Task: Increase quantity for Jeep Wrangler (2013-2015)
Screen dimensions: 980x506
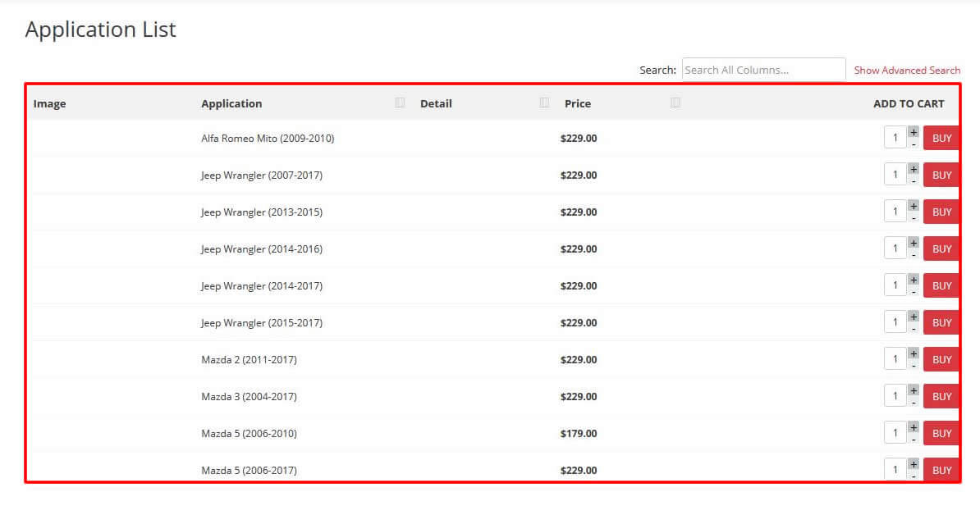Action: (x=914, y=206)
